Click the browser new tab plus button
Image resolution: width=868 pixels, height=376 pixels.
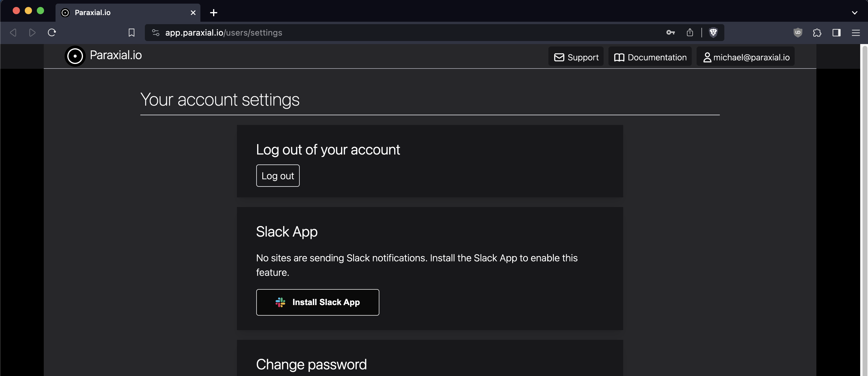[215, 13]
